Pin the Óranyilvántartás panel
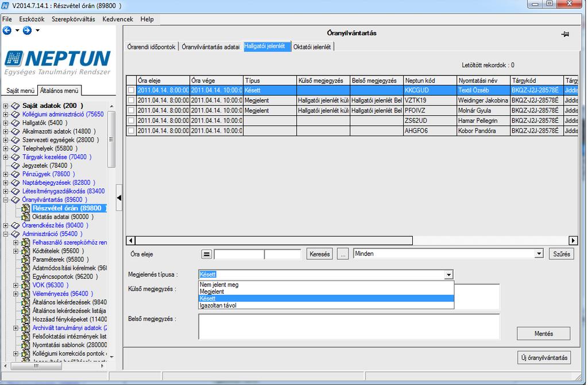The height and width of the screenshot is (385, 588). click(565, 34)
